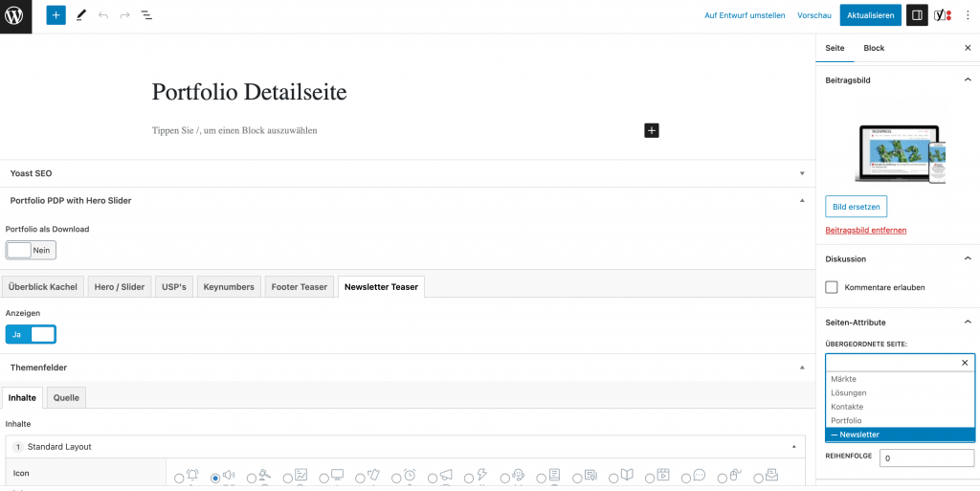The height and width of the screenshot is (491, 980).
Task: Click the Beitragsbild entfernen link
Action: pyautogui.click(x=865, y=231)
